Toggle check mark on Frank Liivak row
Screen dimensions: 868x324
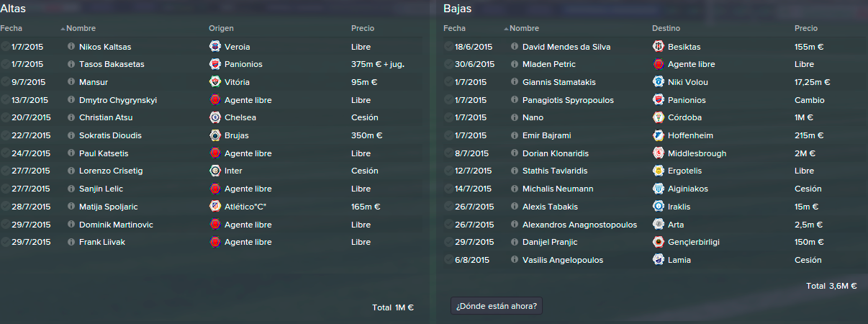(6, 242)
